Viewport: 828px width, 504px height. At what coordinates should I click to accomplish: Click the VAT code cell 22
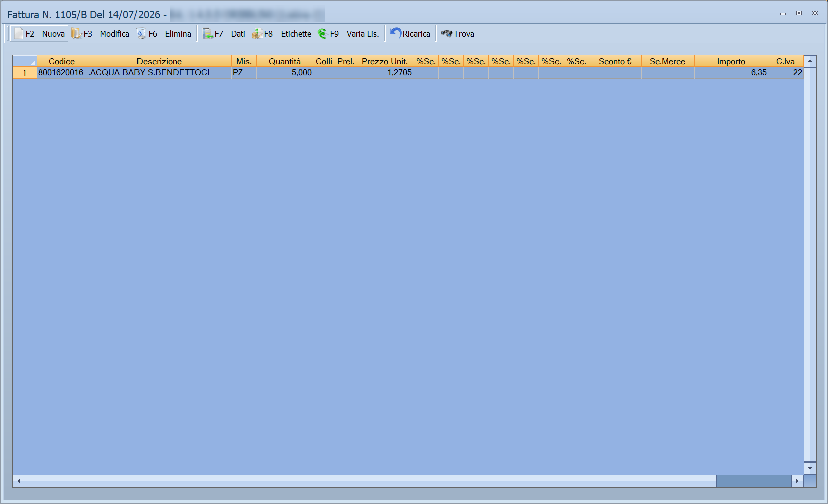785,73
